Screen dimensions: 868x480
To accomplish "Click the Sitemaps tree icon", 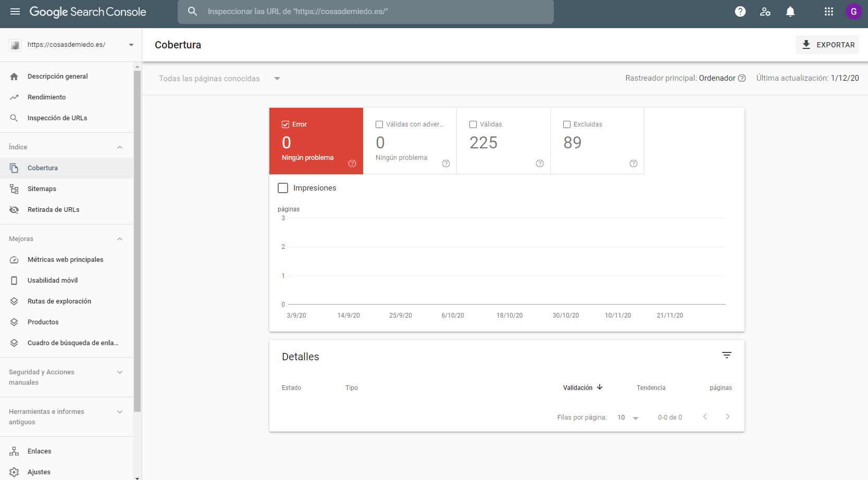I will pyautogui.click(x=14, y=189).
